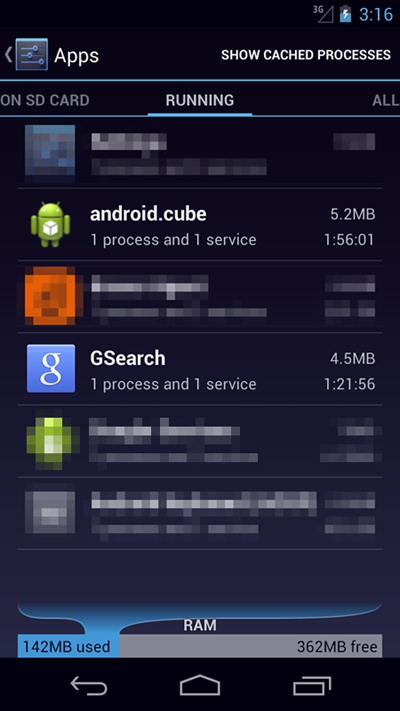Open the android.cube green robot icon

(x=50, y=225)
